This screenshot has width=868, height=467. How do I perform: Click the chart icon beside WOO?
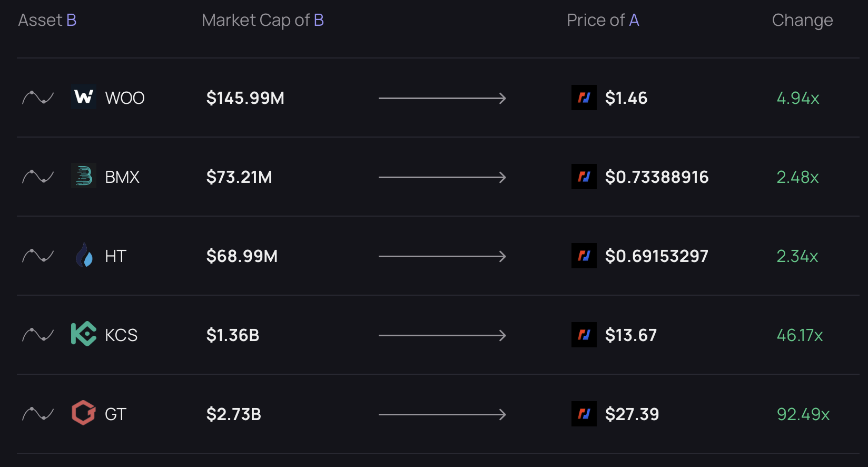coord(38,98)
